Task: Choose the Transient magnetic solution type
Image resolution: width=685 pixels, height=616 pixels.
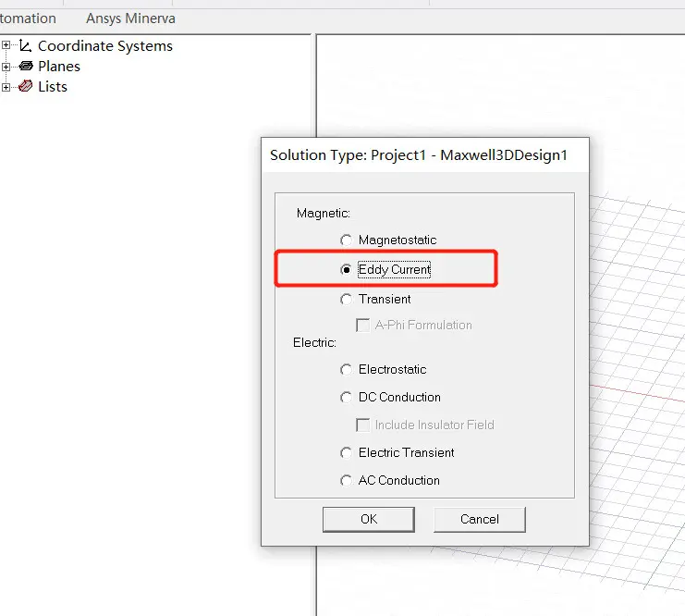Action: 346,300
